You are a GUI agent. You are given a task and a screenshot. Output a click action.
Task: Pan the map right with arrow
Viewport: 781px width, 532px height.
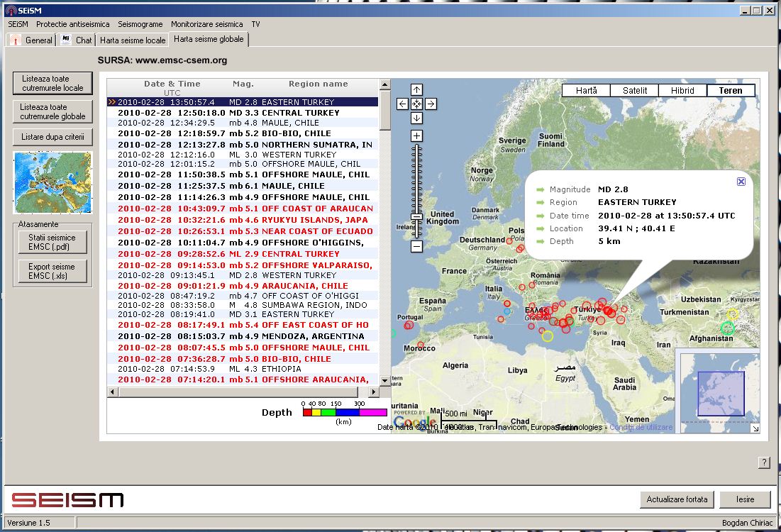(431, 104)
